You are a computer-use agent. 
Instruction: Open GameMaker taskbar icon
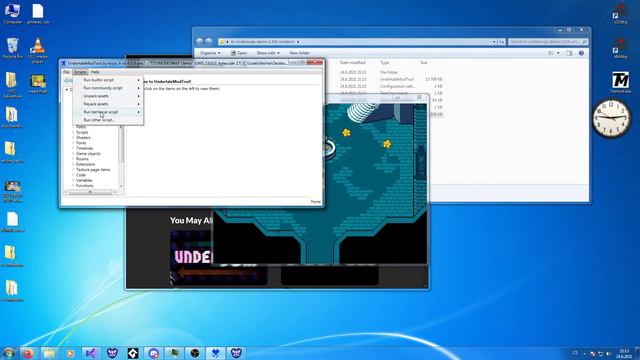(x=133, y=353)
